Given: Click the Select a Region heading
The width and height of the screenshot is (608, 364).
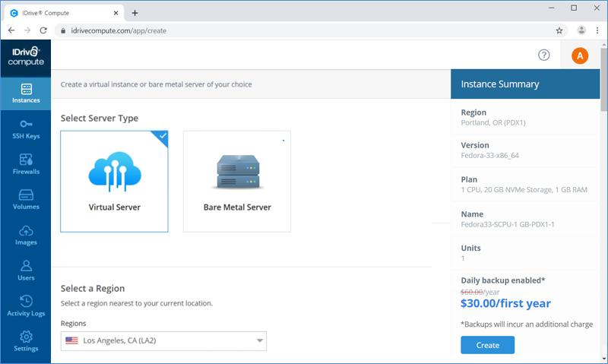Looking at the screenshot, I should click(x=93, y=289).
